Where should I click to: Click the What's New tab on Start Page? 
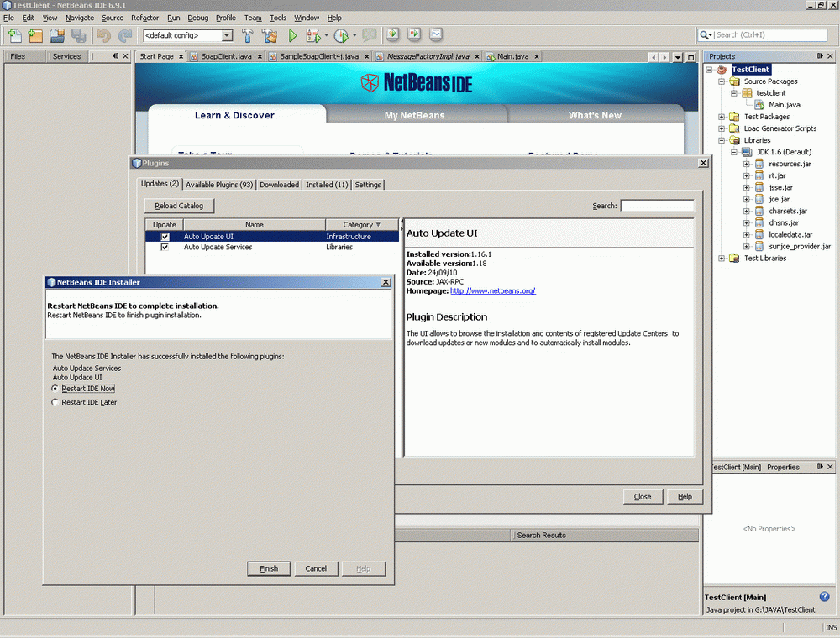(x=595, y=115)
